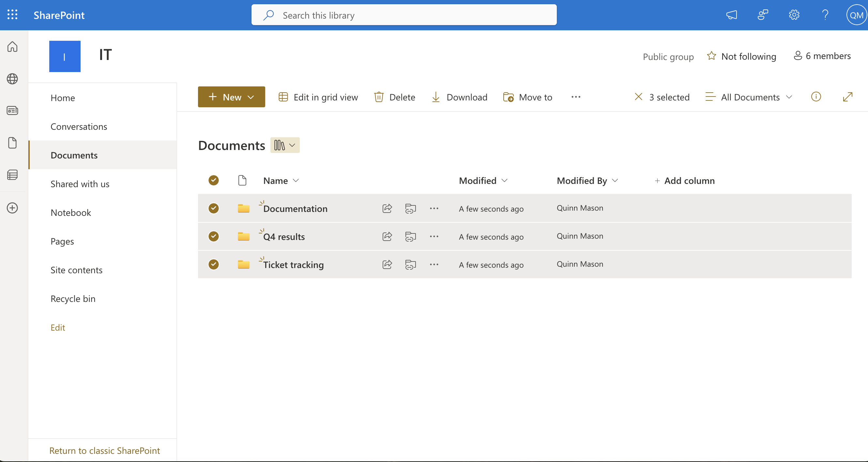Image resolution: width=868 pixels, height=462 pixels.
Task: Open the QM account profile avatar
Action: (856, 15)
